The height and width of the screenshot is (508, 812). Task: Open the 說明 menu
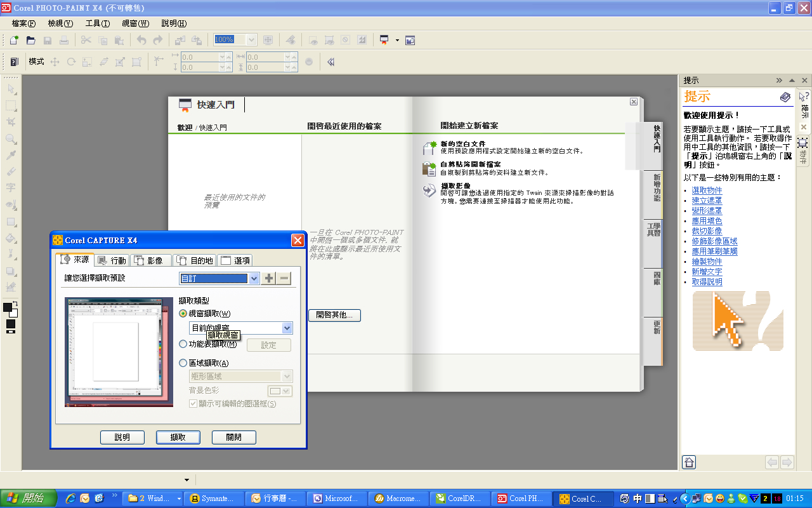coord(174,23)
